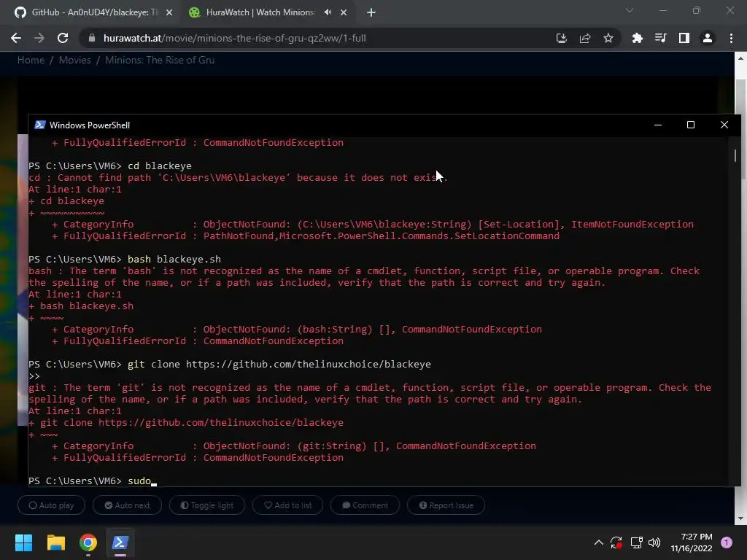The width and height of the screenshot is (747, 560).
Task: Click the 'bash blackeye.sh' prompt command text
Action: (x=174, y=260)
